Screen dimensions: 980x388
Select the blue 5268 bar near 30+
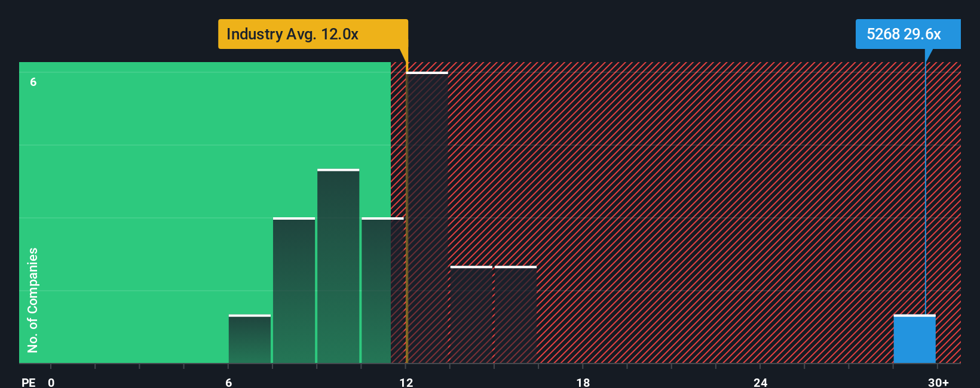914,339
